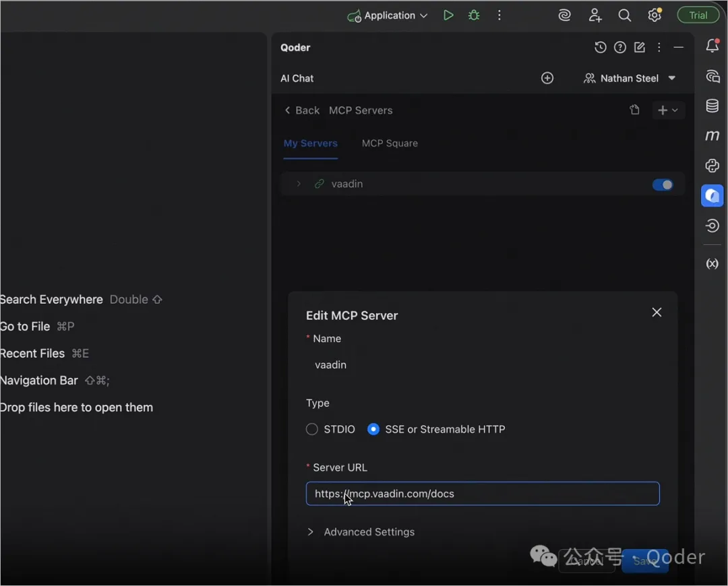Toggle the vaadin server switch off
The width and height of the screenshot is (728, 586).
pyautogui.click(x=663, y=185)
